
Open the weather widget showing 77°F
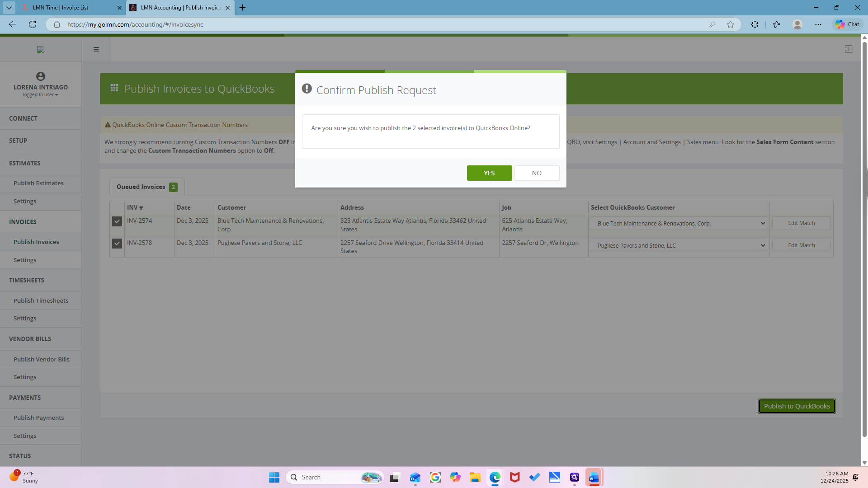click(24, 477)
